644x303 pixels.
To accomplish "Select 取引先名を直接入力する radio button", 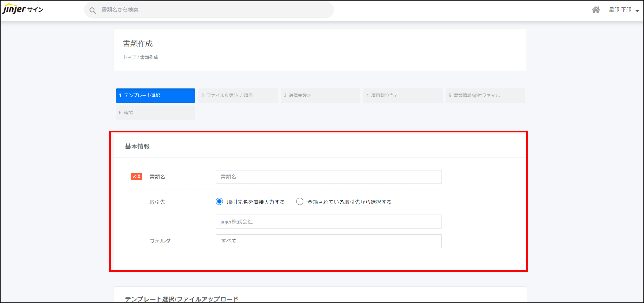I will [x=219, y=202].
